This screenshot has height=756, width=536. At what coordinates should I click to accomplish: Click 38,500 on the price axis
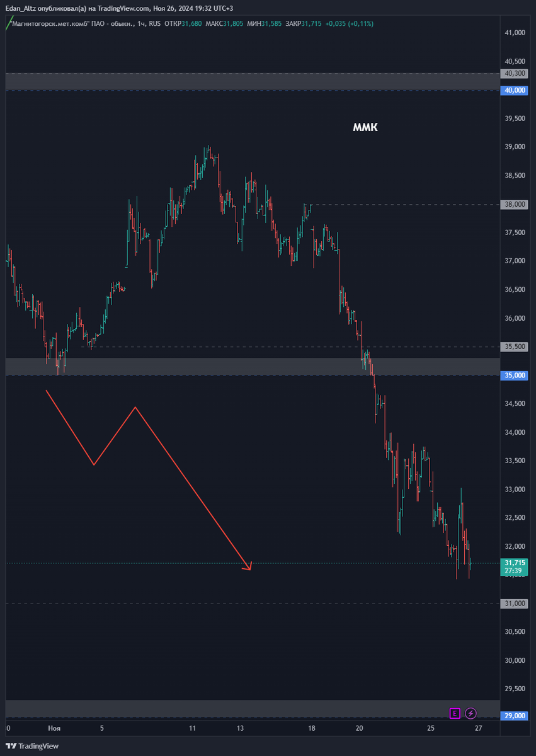coord(515,176)
